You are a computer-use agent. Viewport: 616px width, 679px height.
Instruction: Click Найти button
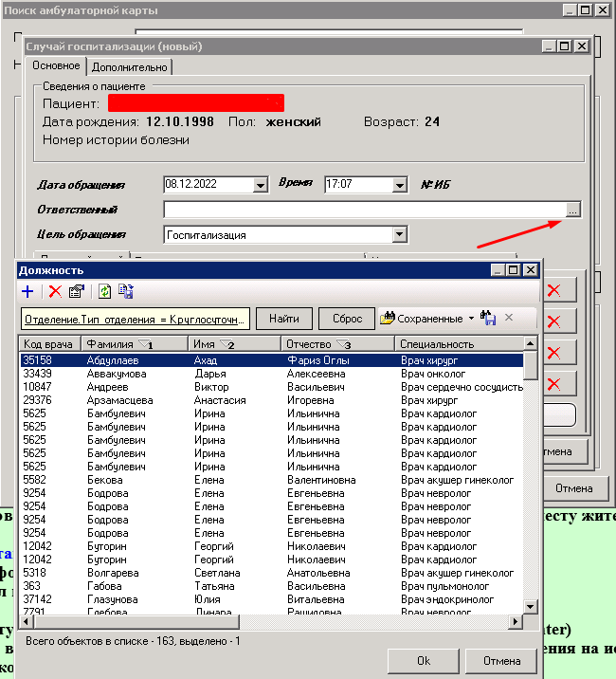(284, 319)
